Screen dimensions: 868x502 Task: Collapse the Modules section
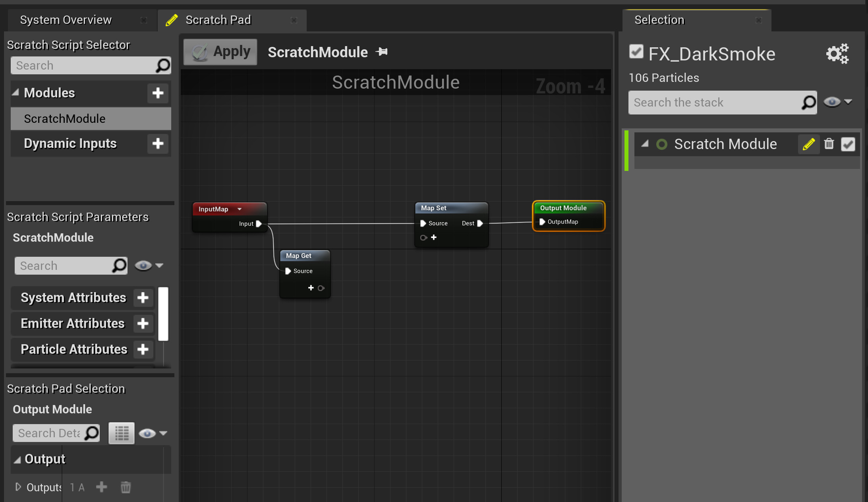click(x=15, y=93)
